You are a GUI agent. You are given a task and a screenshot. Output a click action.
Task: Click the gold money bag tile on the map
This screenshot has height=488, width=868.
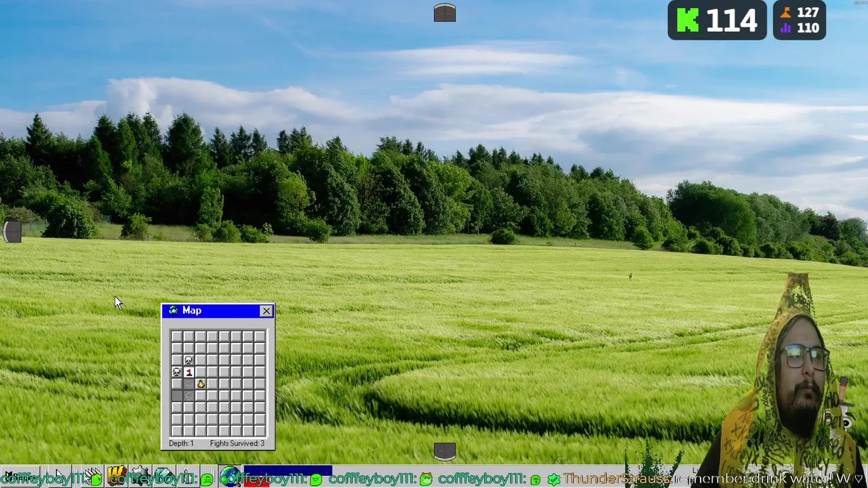[x=201, y=384]
